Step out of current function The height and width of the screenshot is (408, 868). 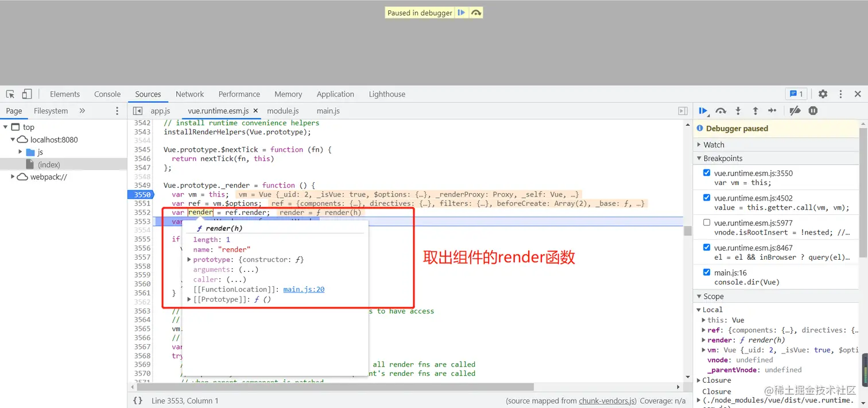(755, 111)
